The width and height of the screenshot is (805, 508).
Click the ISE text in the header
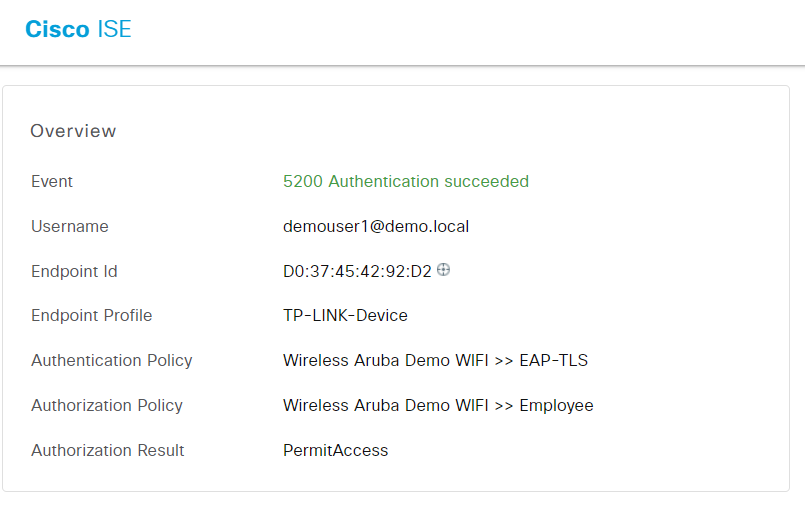pos(114,29)
